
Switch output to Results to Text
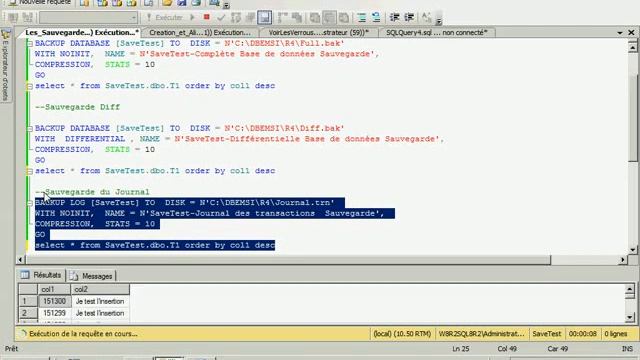click(x=314, y=18)
